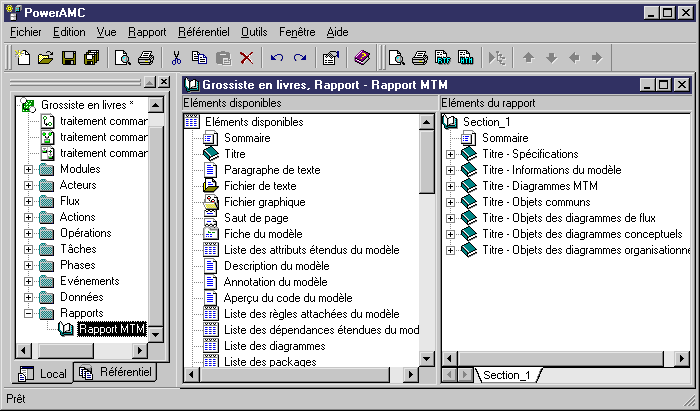Click scroll right arrow in report items pane
This screenshot has width=700, height=411.
682,358
